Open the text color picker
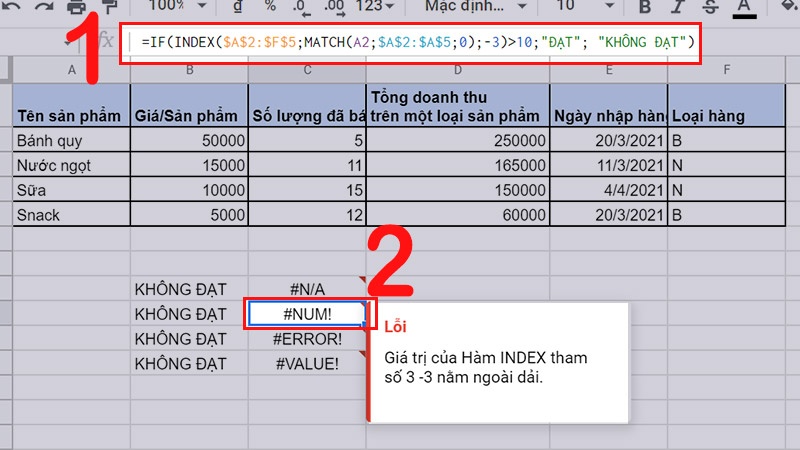 tap(743, 6)
